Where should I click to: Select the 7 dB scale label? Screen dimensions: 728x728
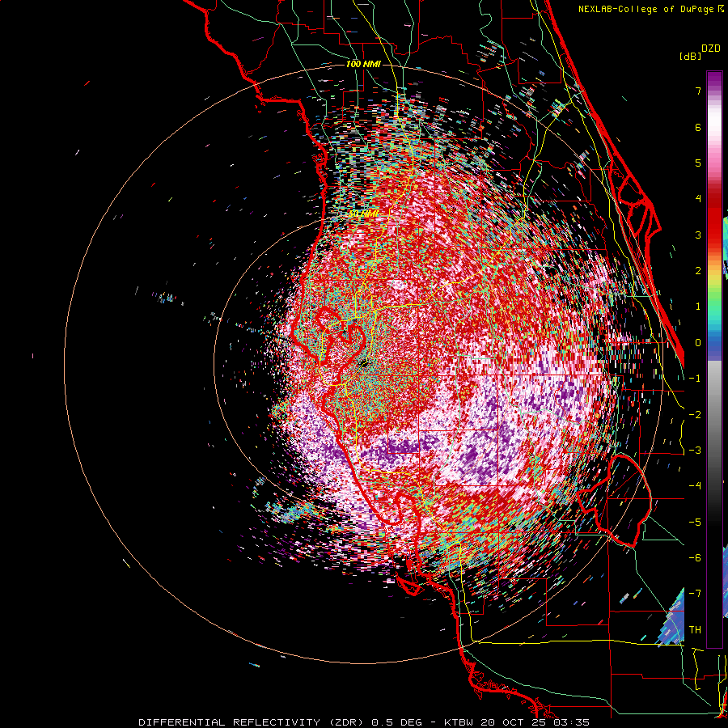click(698, 91)
